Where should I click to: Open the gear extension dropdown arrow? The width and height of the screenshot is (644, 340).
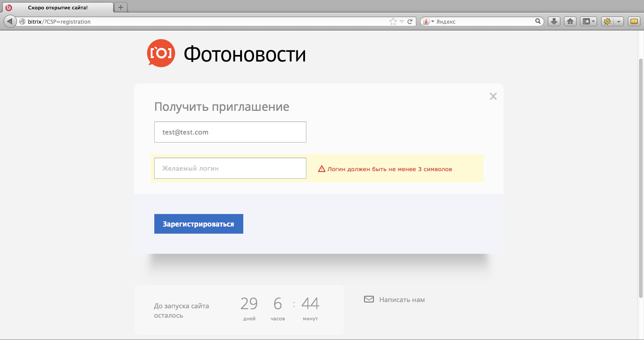click(619, 21)
